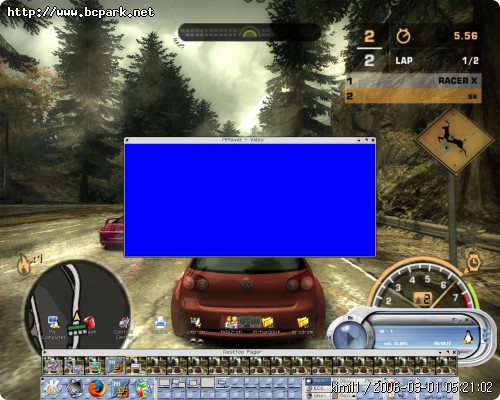Click the MPlayer - Video window title bar

[250, 140]
